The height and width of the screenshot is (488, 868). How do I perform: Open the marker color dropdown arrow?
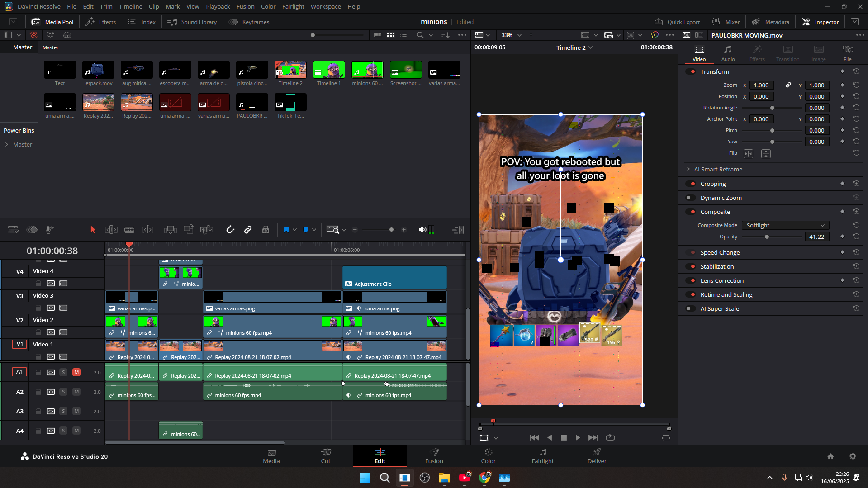[314, 230]
